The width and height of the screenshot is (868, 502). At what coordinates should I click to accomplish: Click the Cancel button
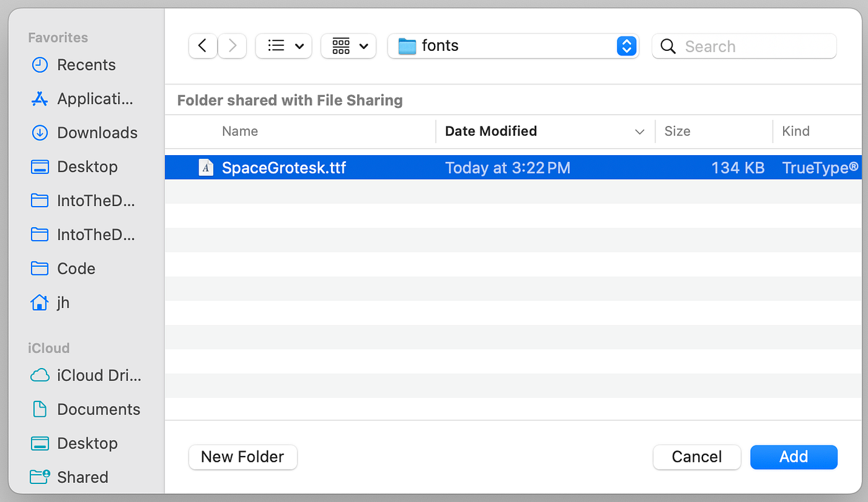tap(696, 457)
